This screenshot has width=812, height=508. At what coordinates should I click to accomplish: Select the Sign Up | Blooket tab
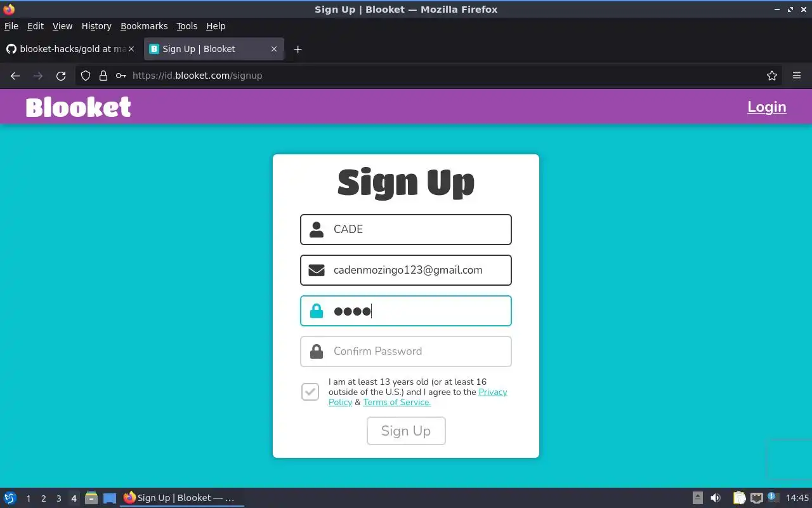213,49
